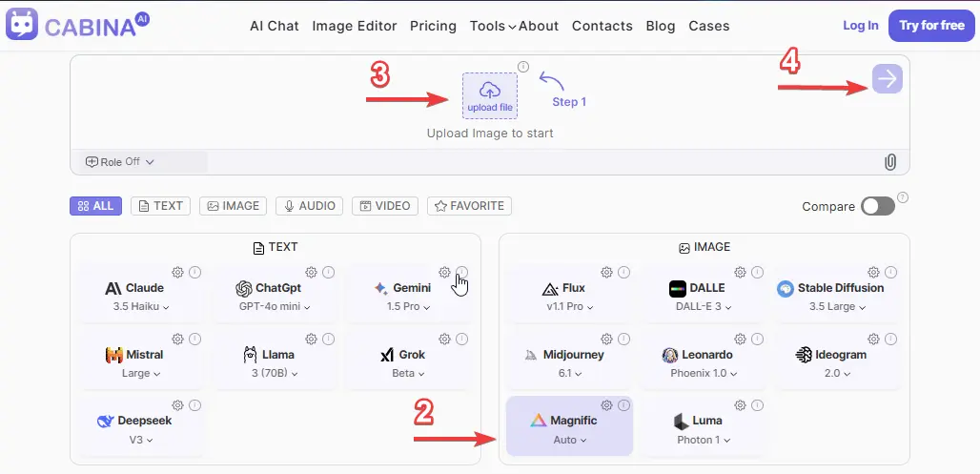
Task: Open the Cases page
Action: (x=709, y=26)
